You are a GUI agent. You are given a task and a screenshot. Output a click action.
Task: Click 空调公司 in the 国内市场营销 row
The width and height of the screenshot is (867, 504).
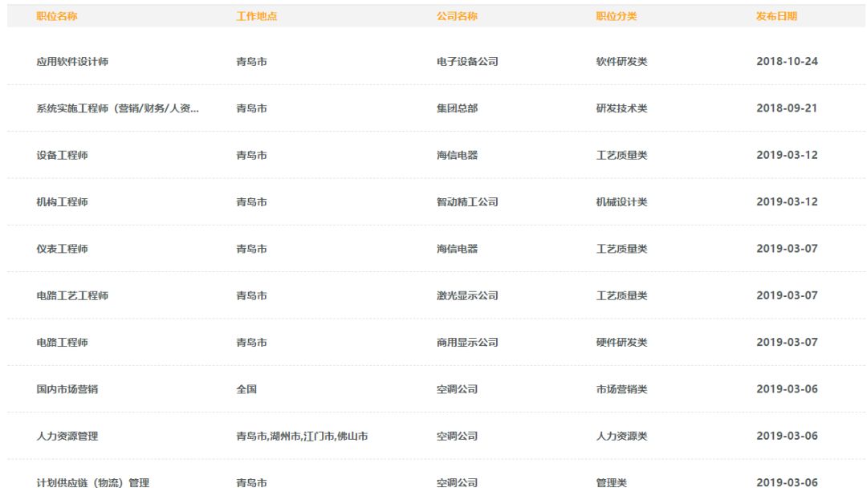tap(453, 389)
